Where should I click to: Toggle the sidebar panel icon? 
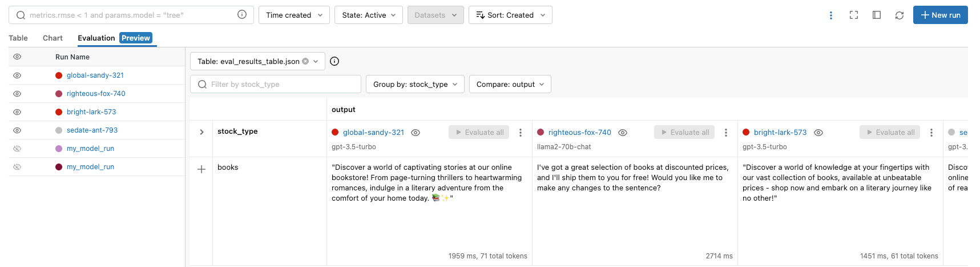coord(876,15)
